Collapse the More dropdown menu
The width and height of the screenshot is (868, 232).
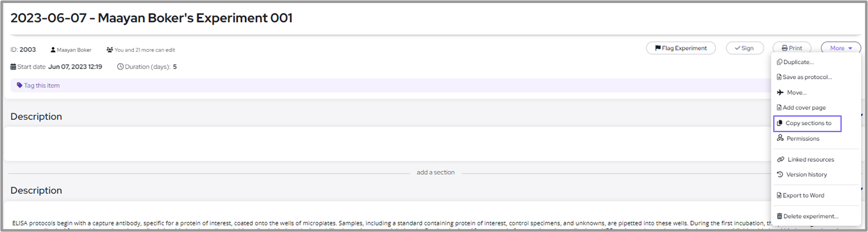(840, 48)
